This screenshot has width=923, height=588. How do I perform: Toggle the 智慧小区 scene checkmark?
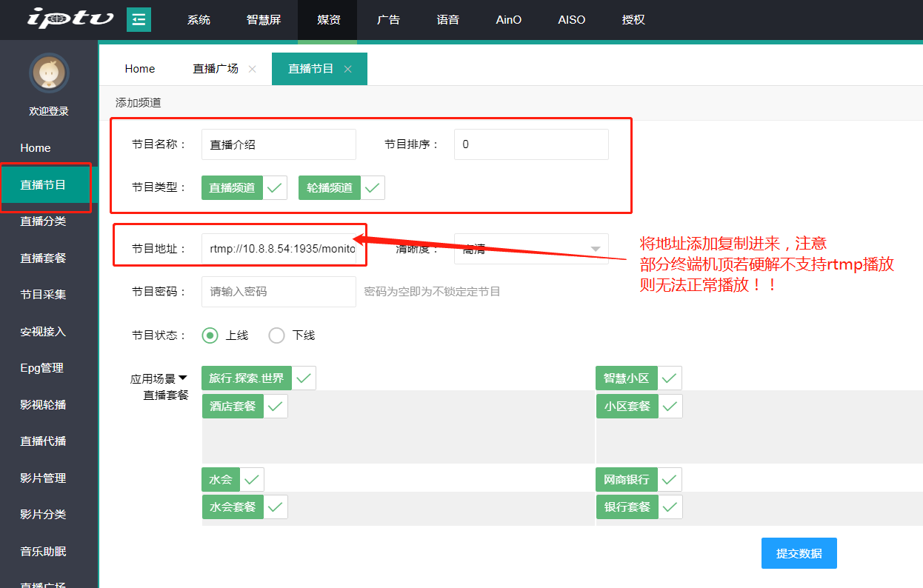670,378
